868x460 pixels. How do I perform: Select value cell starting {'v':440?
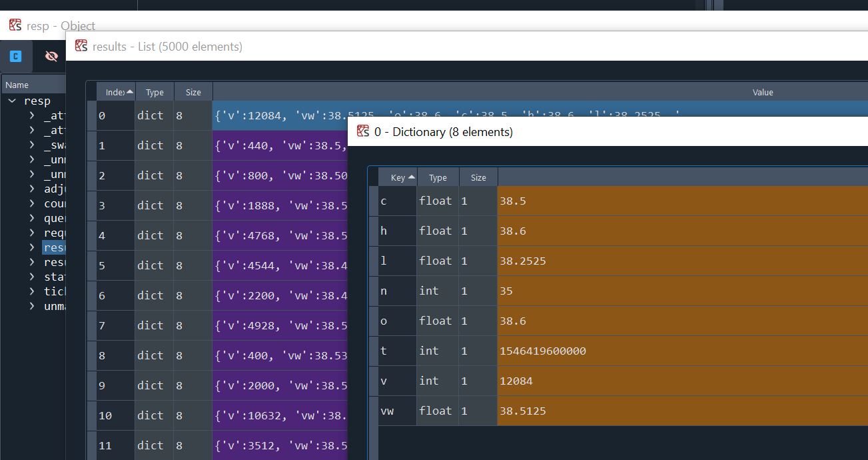[x=280, y=145]
